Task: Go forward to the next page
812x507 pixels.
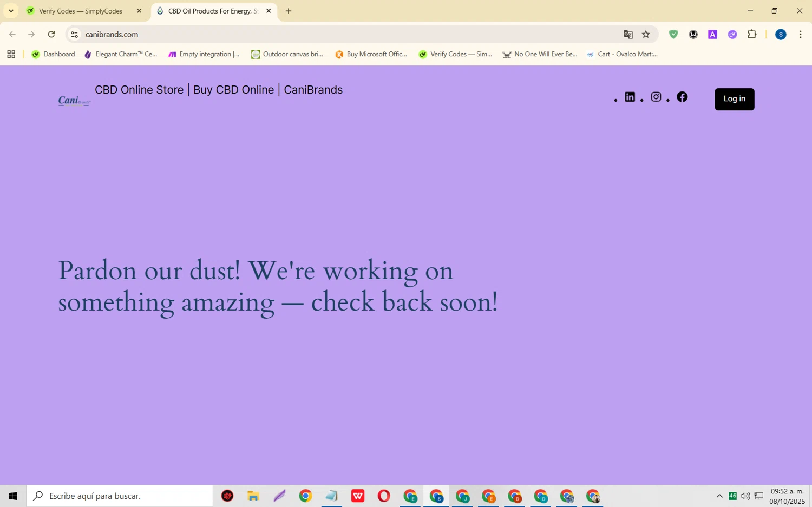Action: click(x=31, y=34)
